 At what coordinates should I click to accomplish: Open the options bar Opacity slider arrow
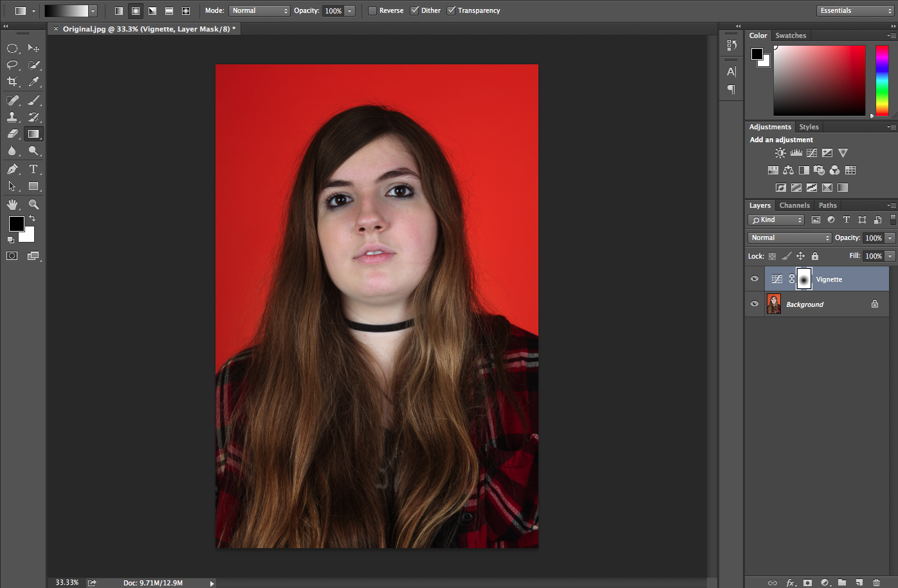point(350,11)
